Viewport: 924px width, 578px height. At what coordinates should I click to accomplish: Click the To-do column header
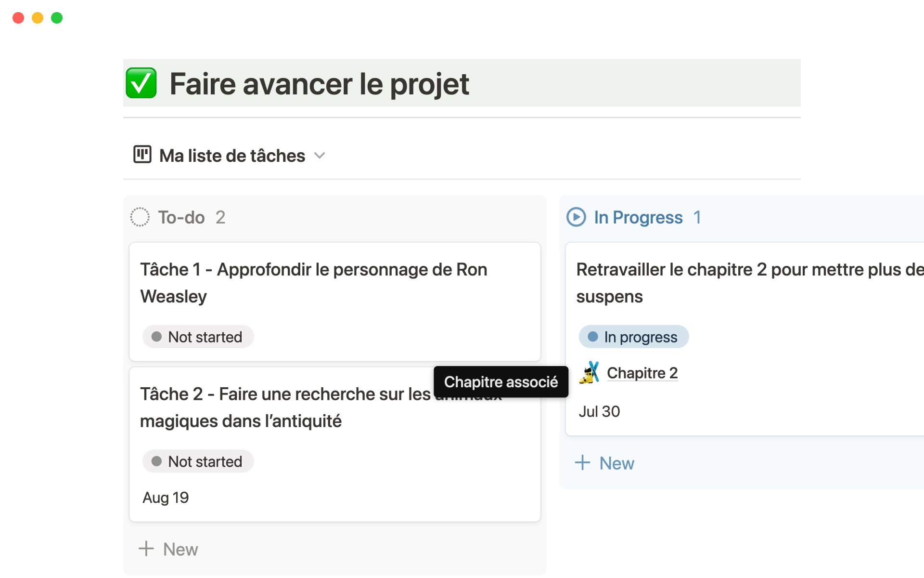[181, 217]
